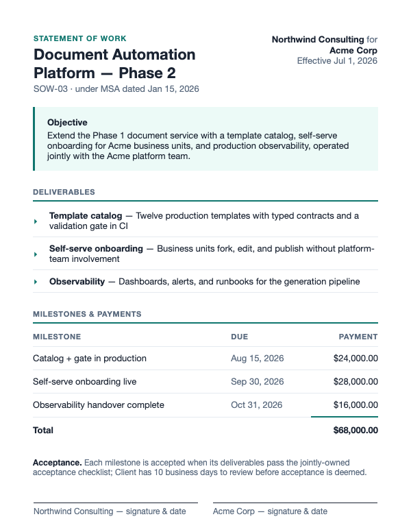Select the DELIVERABLES section heading
This screenshot has width=411, height=532.
[x=64, y=192]
